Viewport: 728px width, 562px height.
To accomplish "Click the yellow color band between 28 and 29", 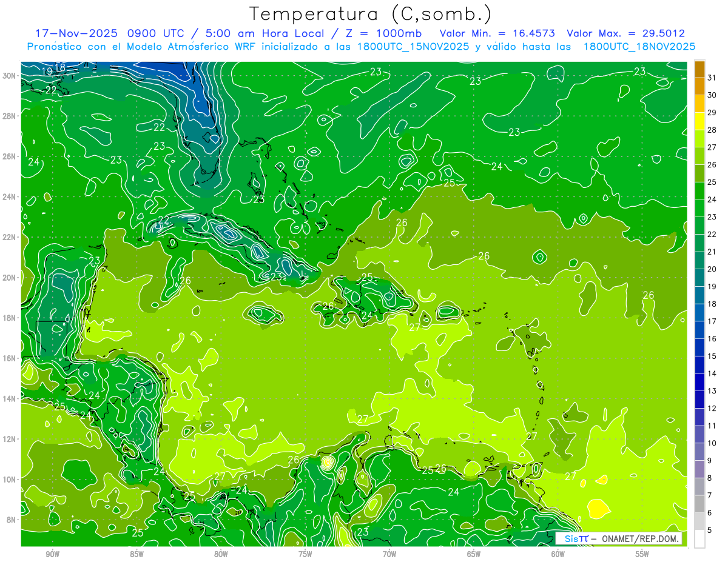I will [699, 121].
